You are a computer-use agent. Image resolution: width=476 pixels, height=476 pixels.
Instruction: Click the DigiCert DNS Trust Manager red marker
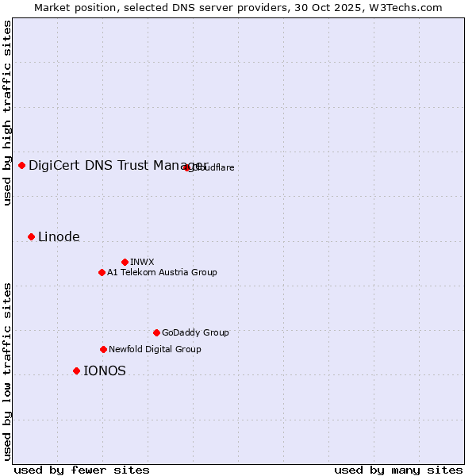(x=22, y=165)
